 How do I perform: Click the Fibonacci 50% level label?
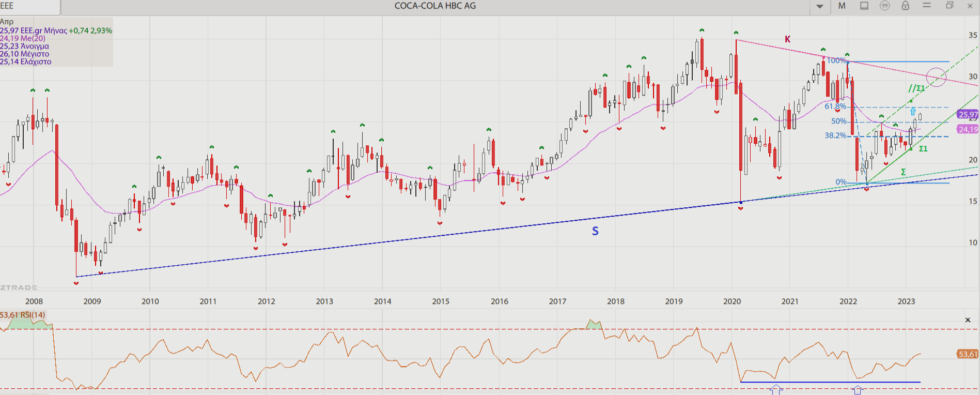(839, 121)
